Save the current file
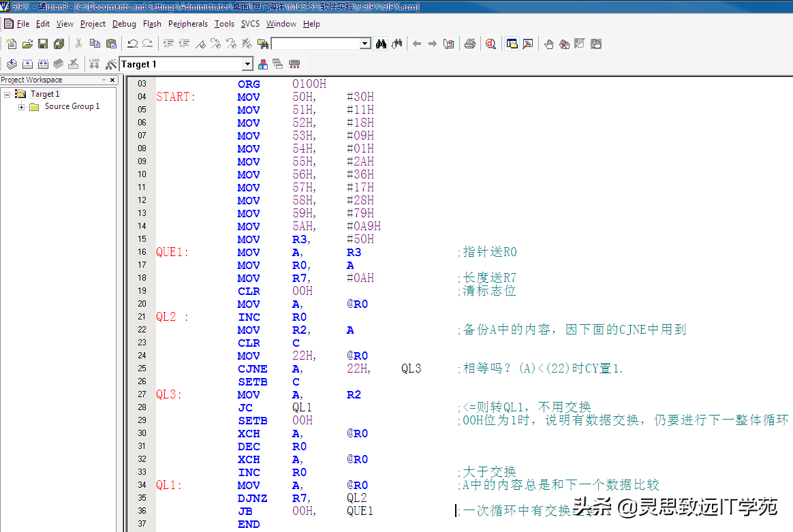This screenshot has height=532, width=793. pyautogui.click(x=43, y=44)
